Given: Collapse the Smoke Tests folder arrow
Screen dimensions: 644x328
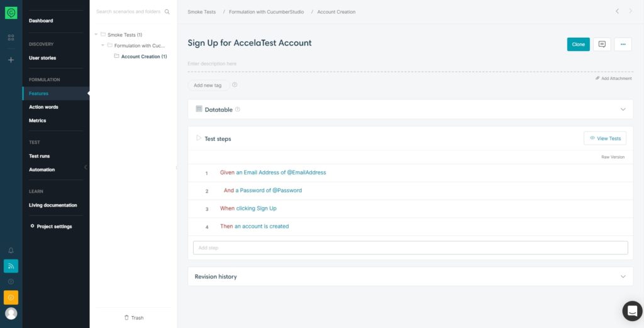Looking at the screenshot, I should [x=96, y=35].
